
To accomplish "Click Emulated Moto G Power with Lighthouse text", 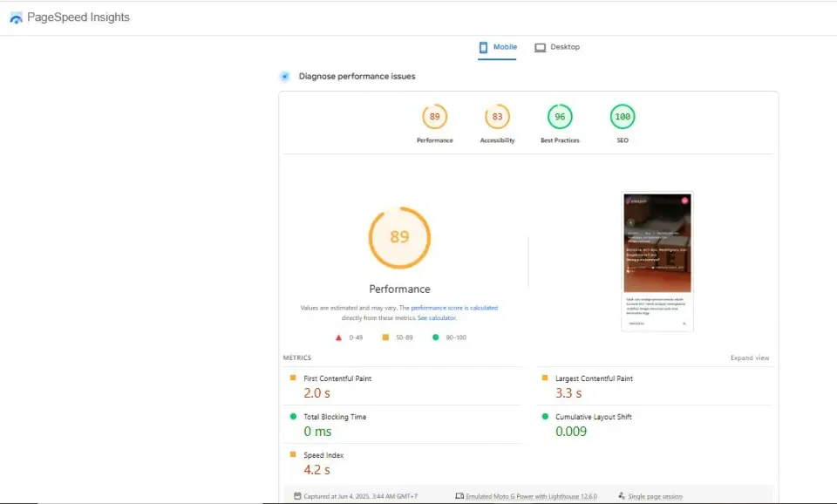I will click(x=532, y=496).
